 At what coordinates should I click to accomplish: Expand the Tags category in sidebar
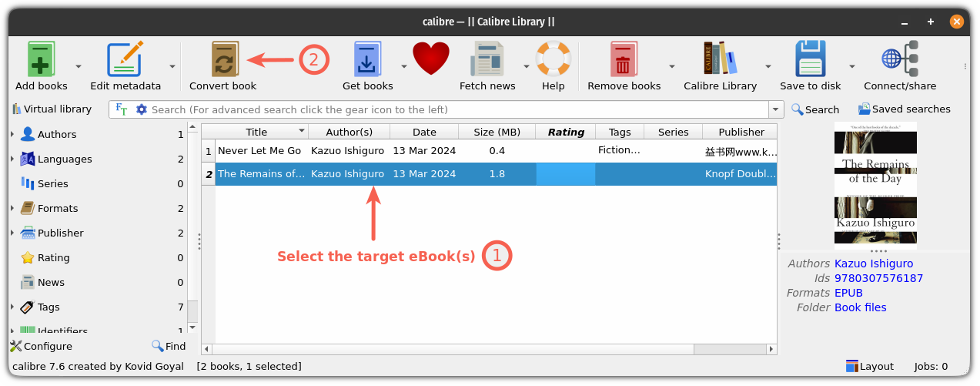12,307
